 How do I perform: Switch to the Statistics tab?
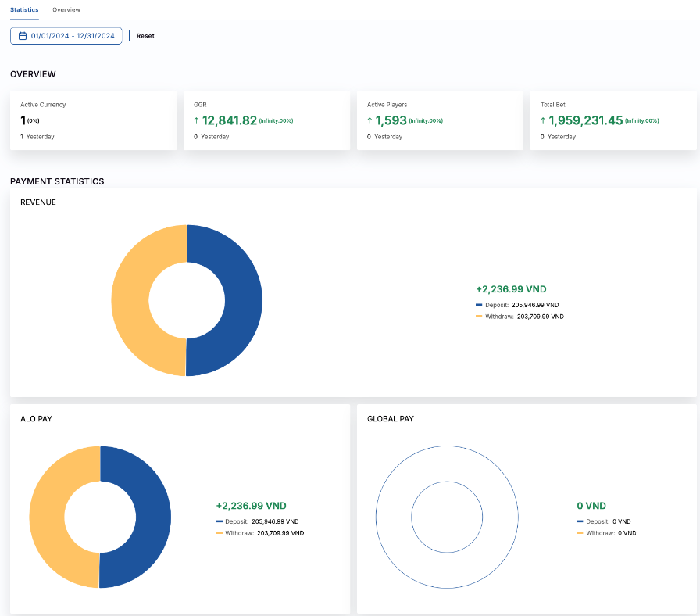(x=24, y=9)
